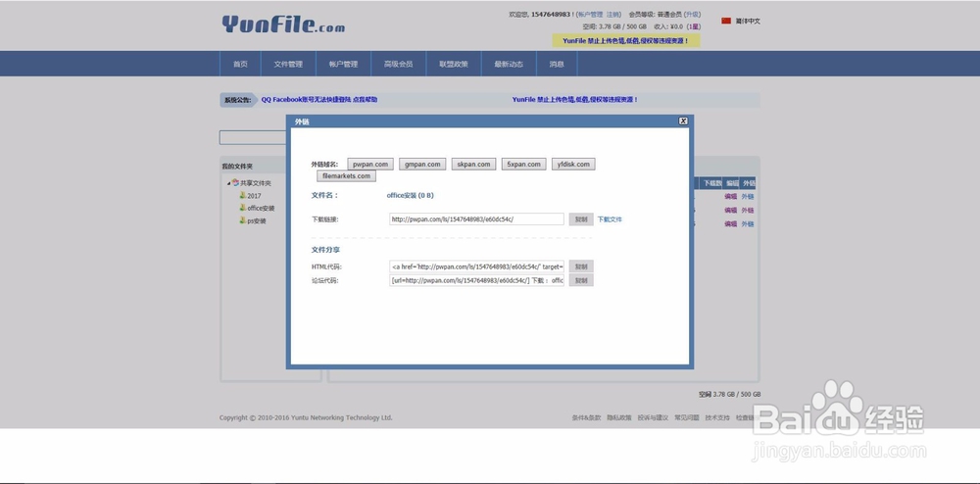Collapse the 共享文件夹 tree arrow
This screenshot has height=484, width=980.
228,183
